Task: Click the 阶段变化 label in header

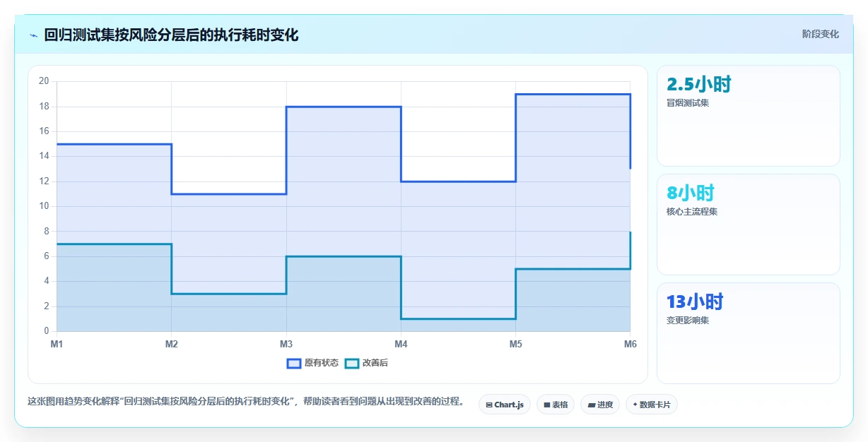Action: coord(821,34)
